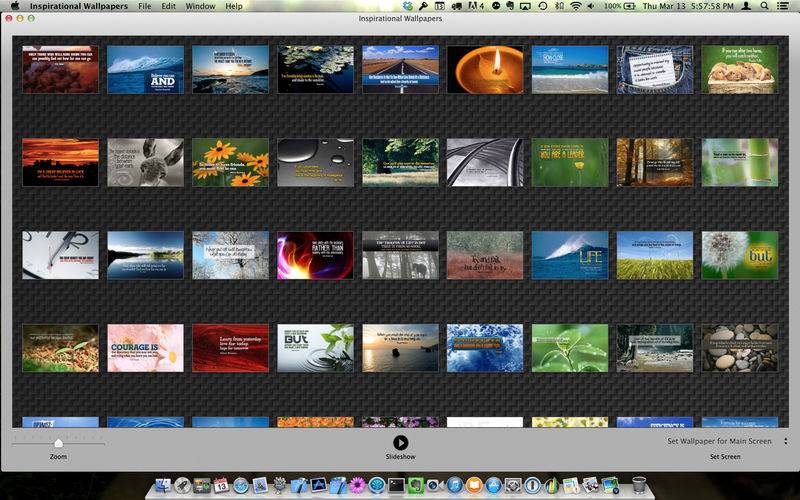
Task: Open the Set Wallpaper for Main Screen dropdown
Action: click(x=728, y=441)
